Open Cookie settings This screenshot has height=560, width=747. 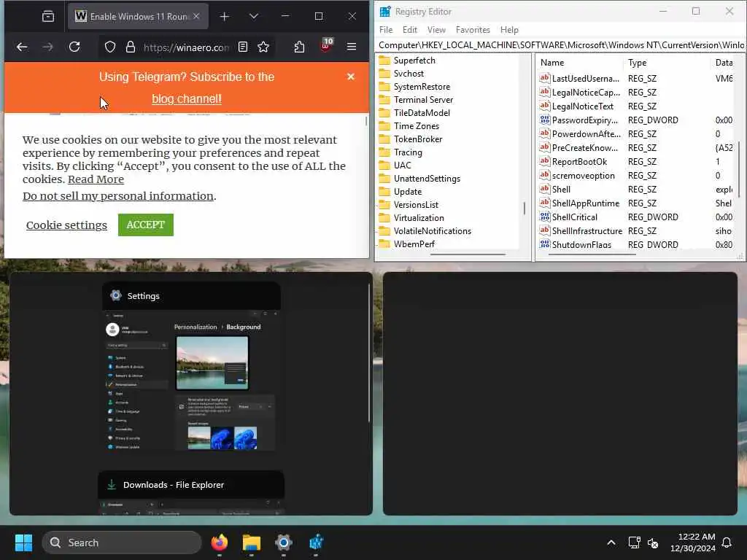[66, 225]
